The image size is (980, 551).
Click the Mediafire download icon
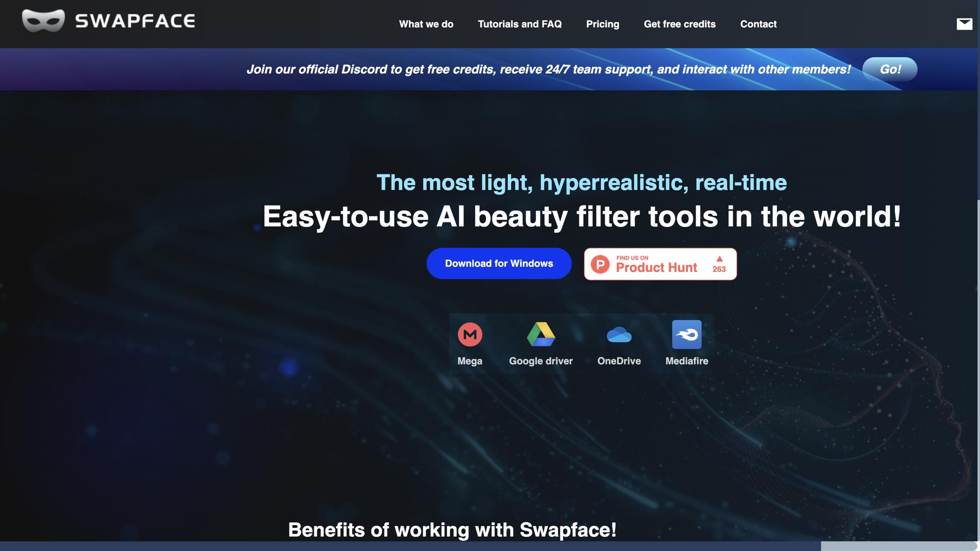coord(687,335)
